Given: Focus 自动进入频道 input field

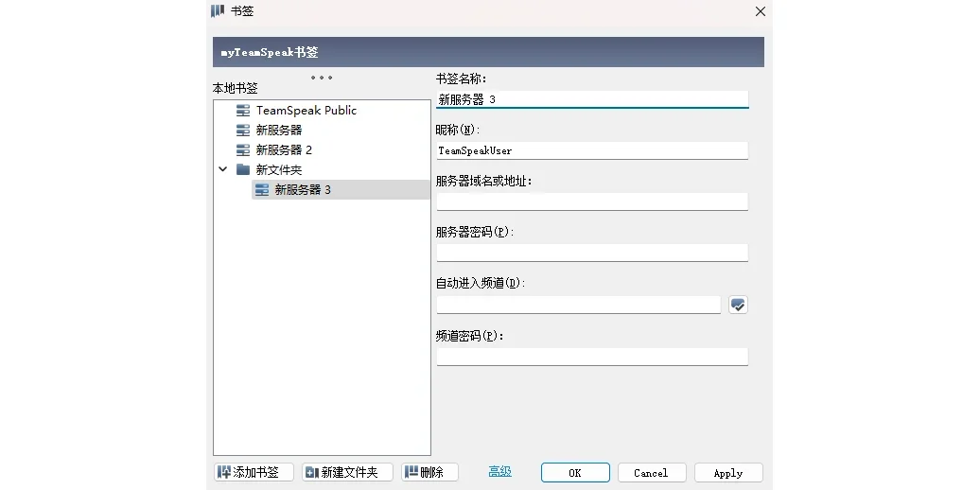Looking at the screenshot, I should coord(579,305).
